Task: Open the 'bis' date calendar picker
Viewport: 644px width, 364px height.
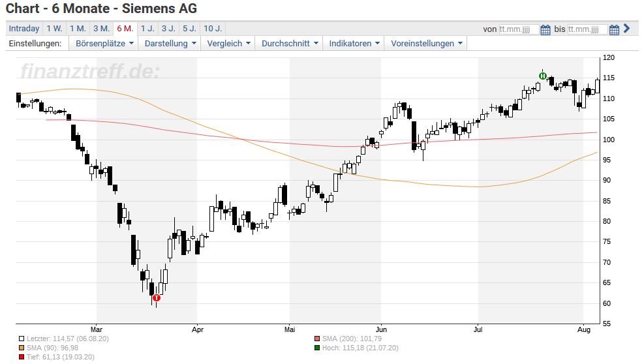Action: pos(614,29)
